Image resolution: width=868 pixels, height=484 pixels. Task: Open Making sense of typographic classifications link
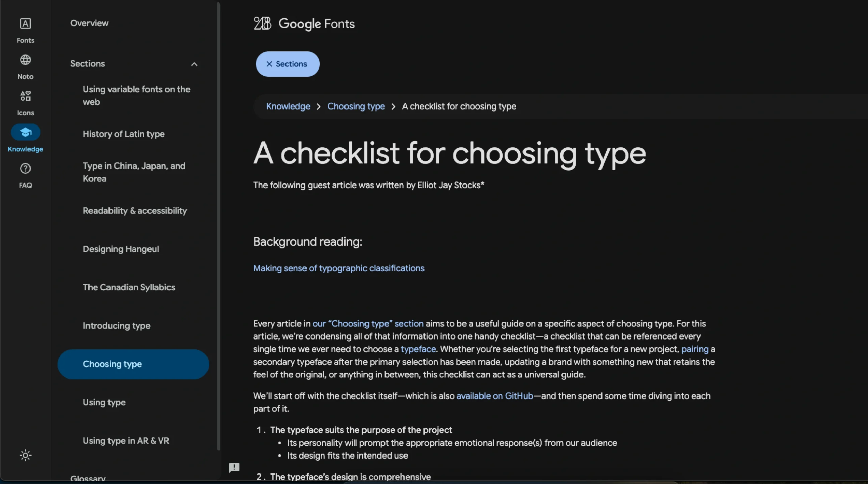(339, 268)
